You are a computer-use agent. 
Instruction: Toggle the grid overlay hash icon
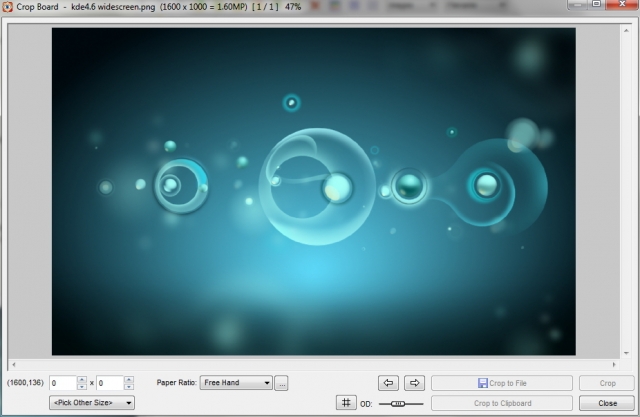(x=345, y=403)
